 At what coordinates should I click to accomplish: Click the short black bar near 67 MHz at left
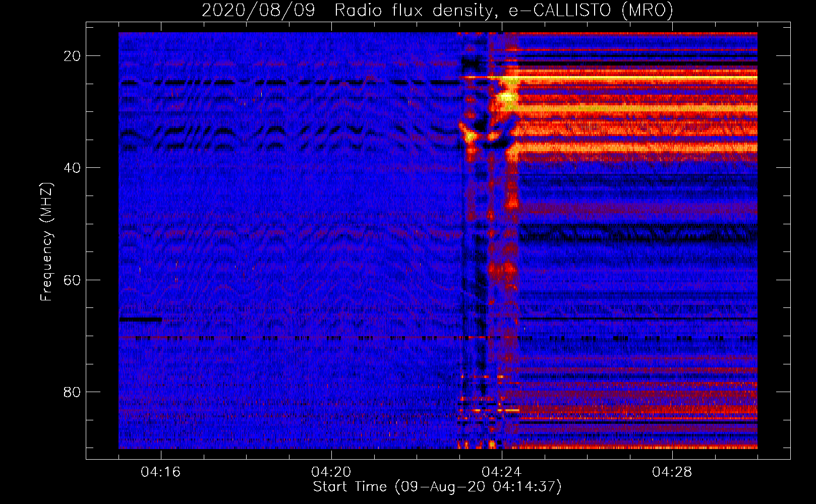coord(141,320)
